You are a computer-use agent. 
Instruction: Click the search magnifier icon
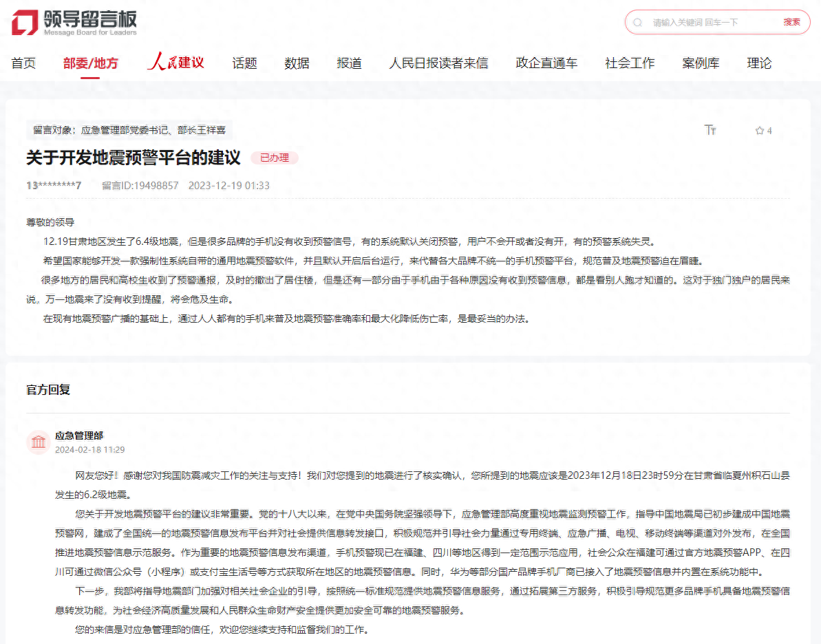(x=637, y=23)
